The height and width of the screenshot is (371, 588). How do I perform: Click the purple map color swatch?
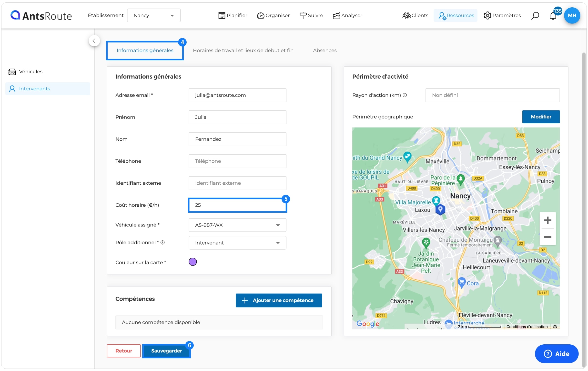(x=193, y=262)
